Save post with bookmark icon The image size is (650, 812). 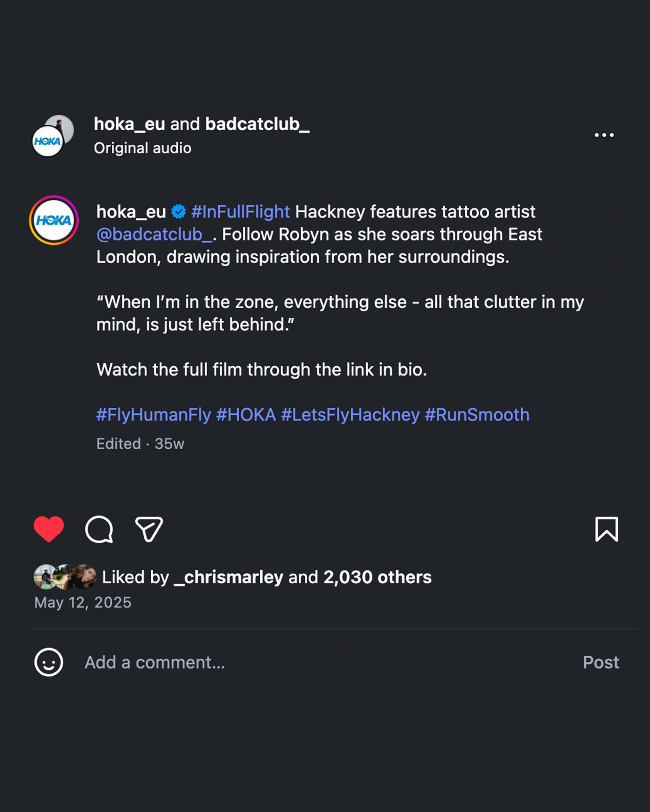[606, 529]
